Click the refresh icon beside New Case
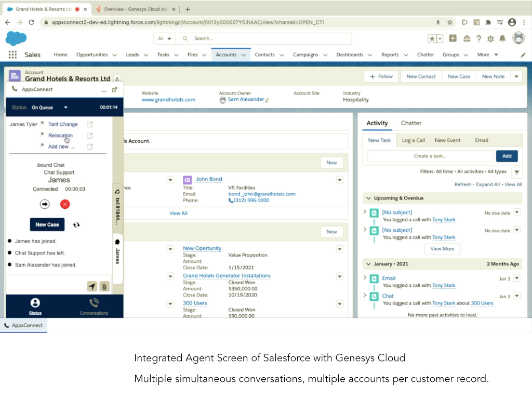532x399 pixels. click(76, 225)
